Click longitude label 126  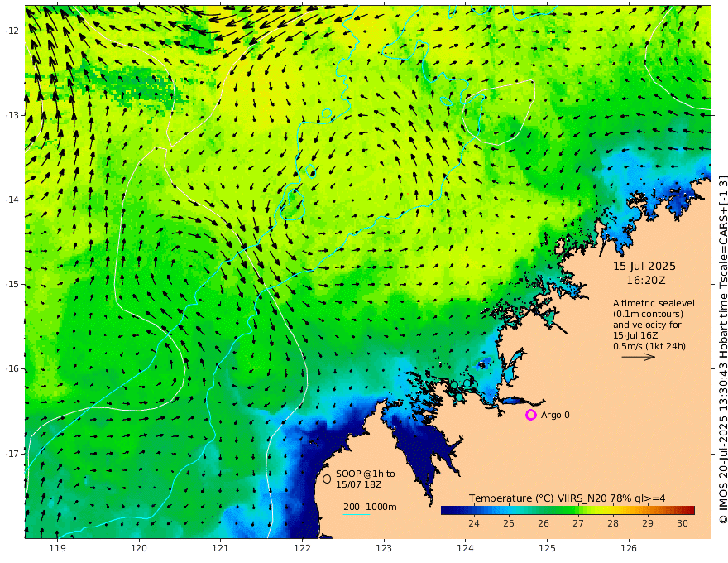click(x=629, y=548)
